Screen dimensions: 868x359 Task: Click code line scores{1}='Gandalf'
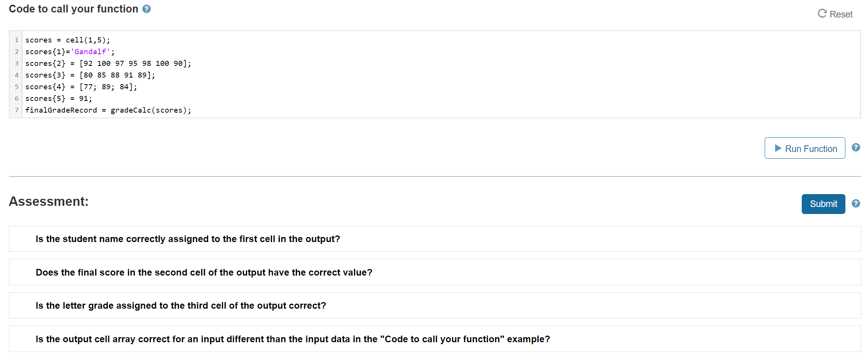click(x=70, y=52)
